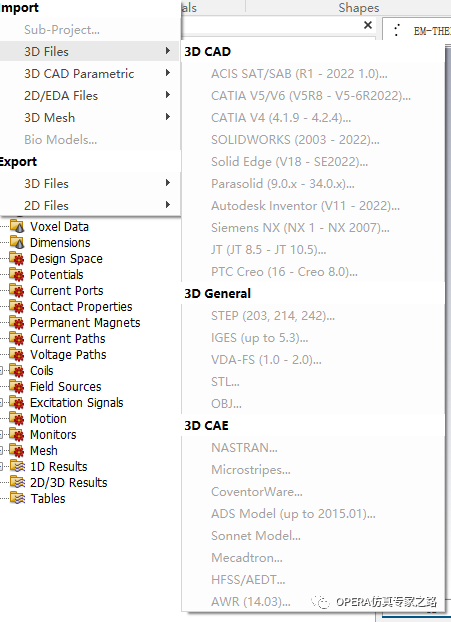Image resolution: width=451 pixels, height=622 pixels.
Task: Click the Monitors folder icon
Action: coord(17,435)
